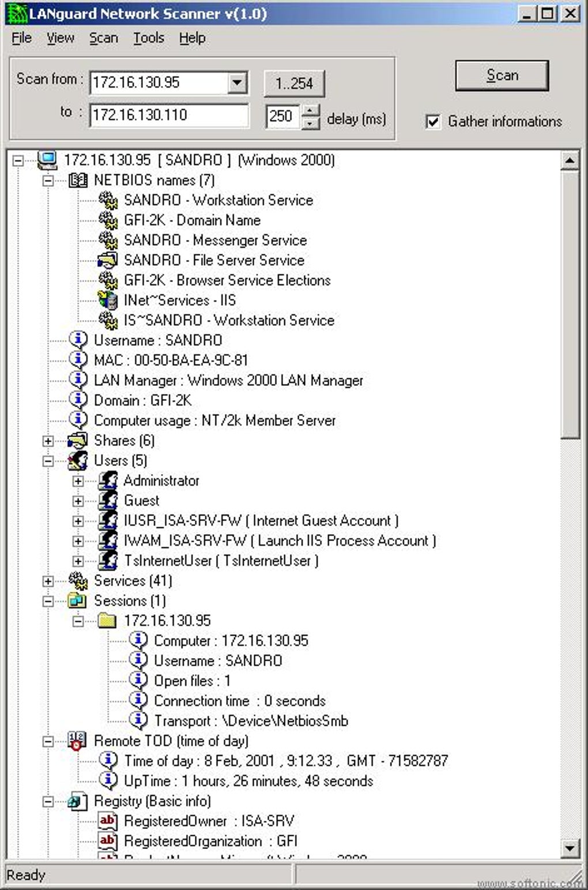The image size is (588, 890).
Task: Click the LANguard title bar application icon
Action: point(16,13)
